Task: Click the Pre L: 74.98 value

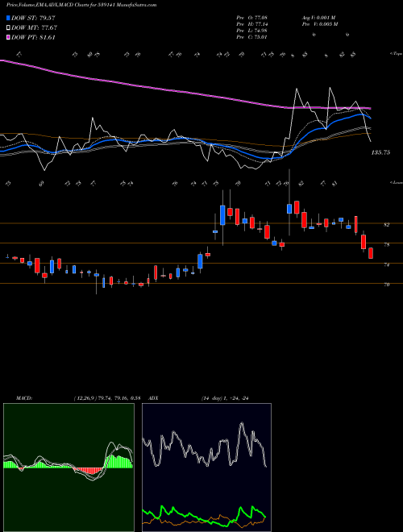Action: pos(252,31)
